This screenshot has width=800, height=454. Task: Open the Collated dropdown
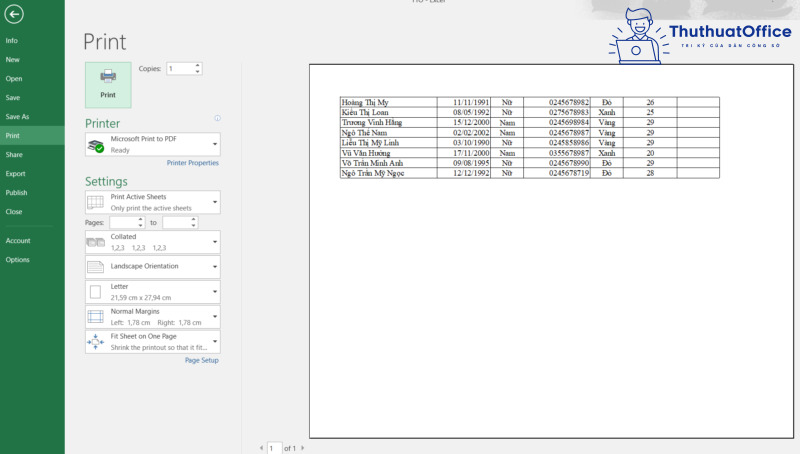coord(215,242)
